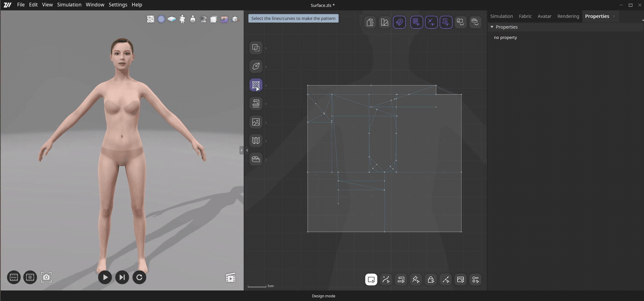
Task: Select the Edit Curve tool in bottom toolbar
Action: pyautogui.click(x=386, y=279)
